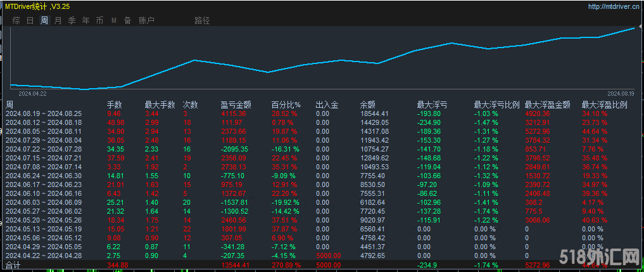Open the 备 tab
Viewport: 644px width, 272px height.
(128, 20)
